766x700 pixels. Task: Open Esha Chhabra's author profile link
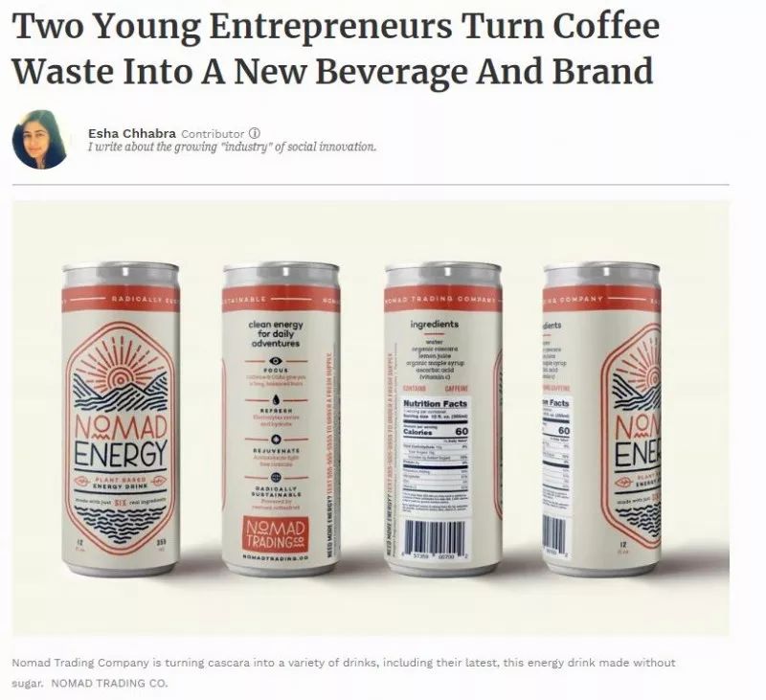(x=132, y=133)
